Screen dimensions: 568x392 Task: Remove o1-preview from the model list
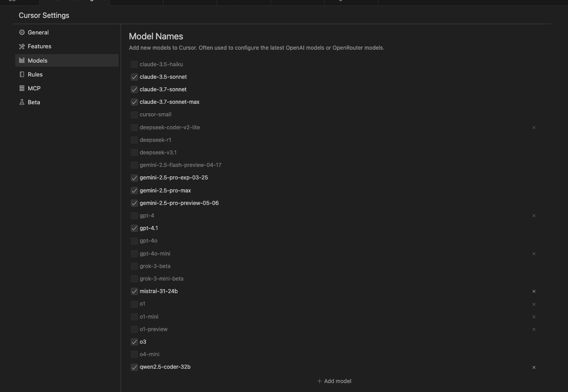(x=534, y=329)
